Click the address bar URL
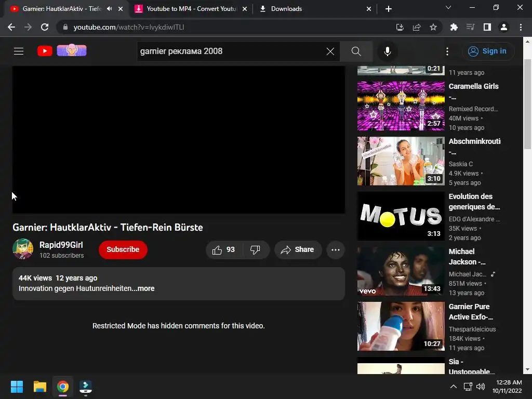This screenshot has height=399, width=532. pos(129,27)
